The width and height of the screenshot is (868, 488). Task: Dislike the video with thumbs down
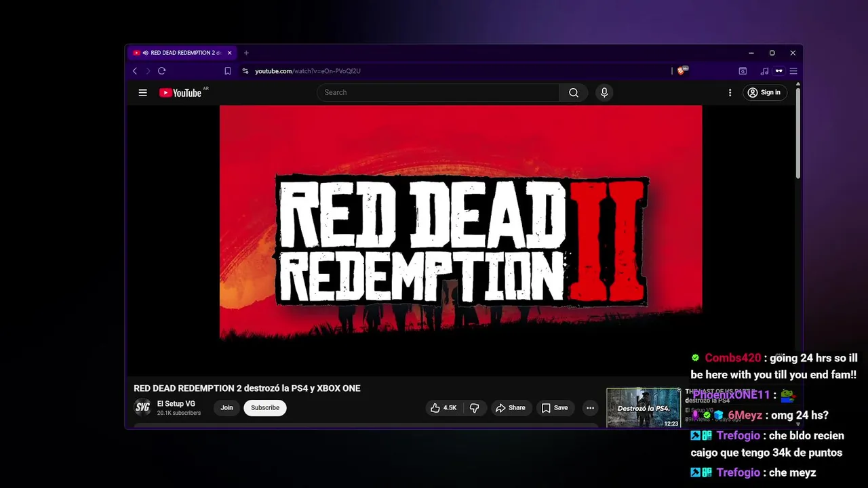pos(475,408)
